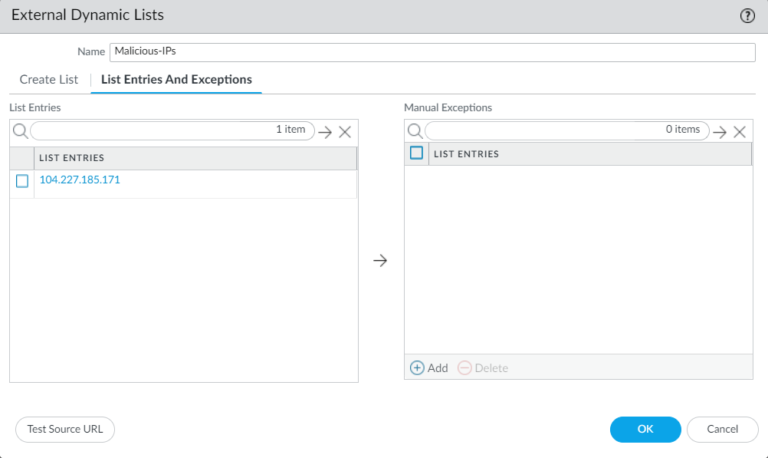This screenshot has width=768, height=458.
Task: Move selected entry to Manual Exceptions arrow
Action: point(380,260)
